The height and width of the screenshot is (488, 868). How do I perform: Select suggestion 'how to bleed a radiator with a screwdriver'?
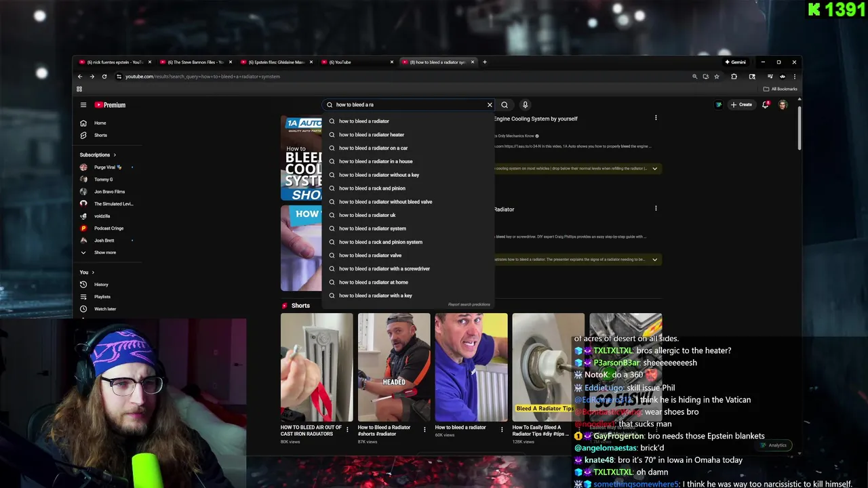point(409,269)
